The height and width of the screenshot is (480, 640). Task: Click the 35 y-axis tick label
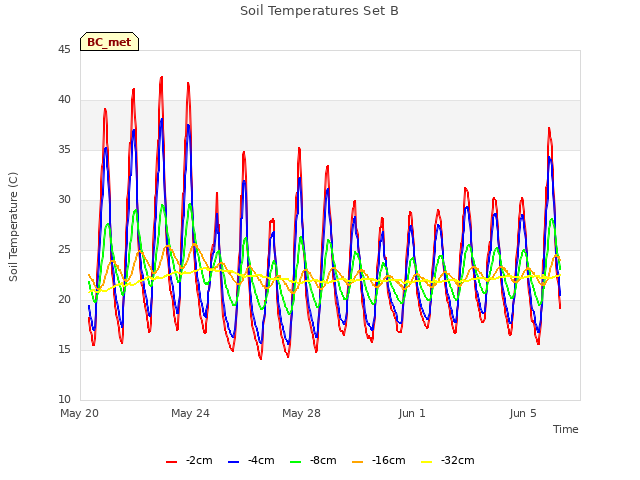[x=64, y=150]
